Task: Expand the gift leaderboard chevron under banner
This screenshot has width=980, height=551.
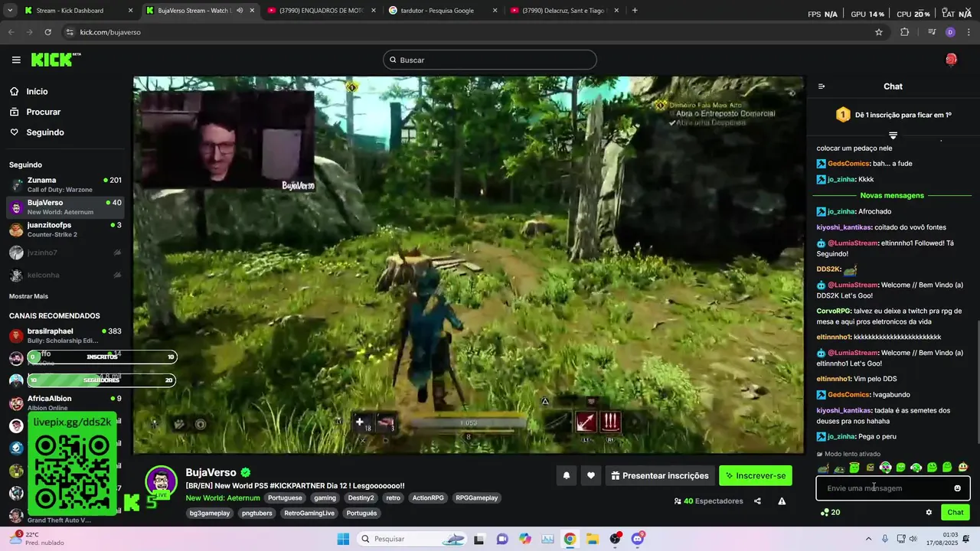Action: coord(893,135)
